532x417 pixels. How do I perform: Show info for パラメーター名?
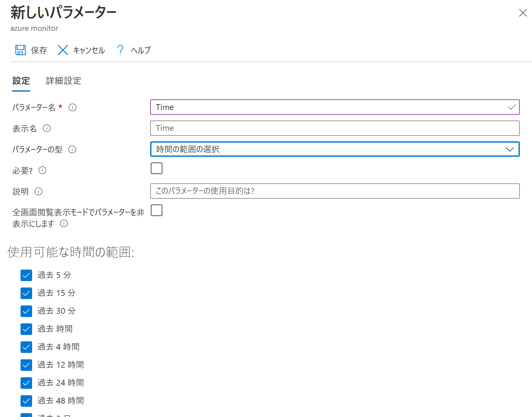73,107
